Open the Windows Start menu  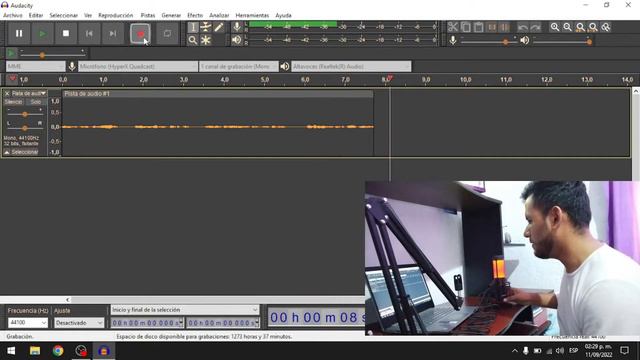[11, 351]
